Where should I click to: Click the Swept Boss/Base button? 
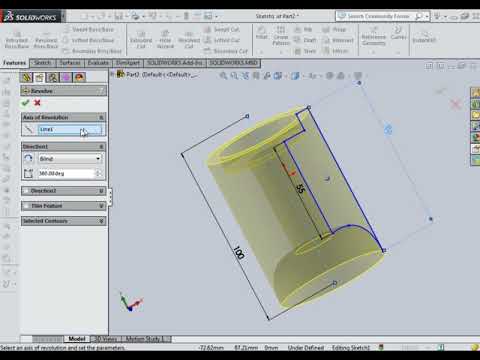click(x=89, y=30)
